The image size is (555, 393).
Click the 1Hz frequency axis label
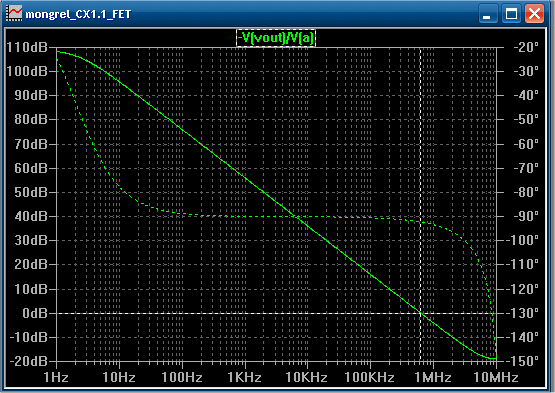57,377
